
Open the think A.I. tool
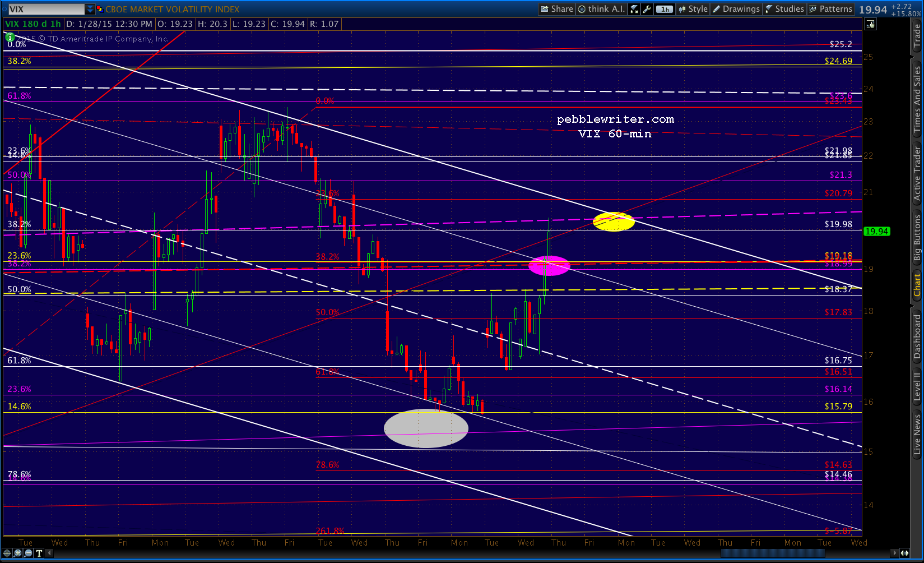[x=601, y=9]
